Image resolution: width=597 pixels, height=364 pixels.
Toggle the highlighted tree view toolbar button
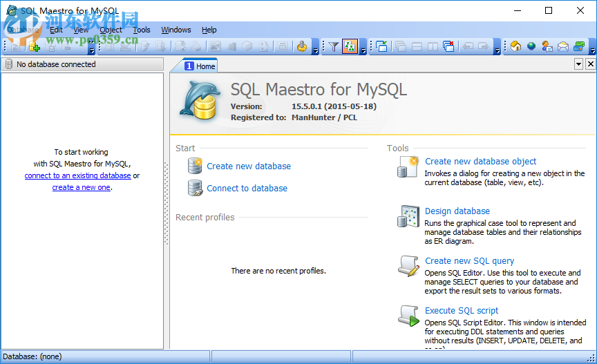point(350,46)
